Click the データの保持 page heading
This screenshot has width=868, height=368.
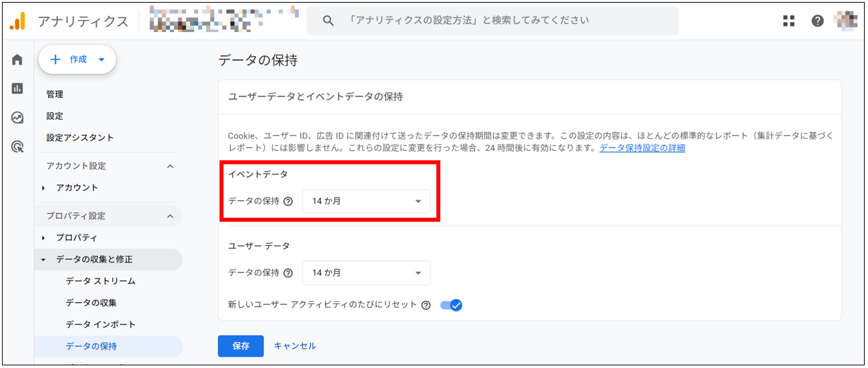coord(258,60)
